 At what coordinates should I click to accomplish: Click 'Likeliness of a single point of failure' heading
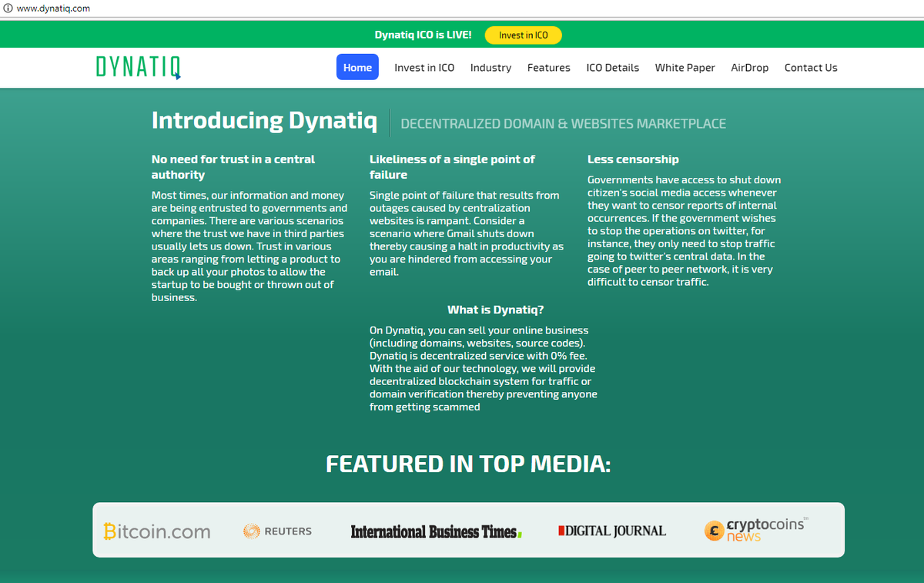pos(452,167)
